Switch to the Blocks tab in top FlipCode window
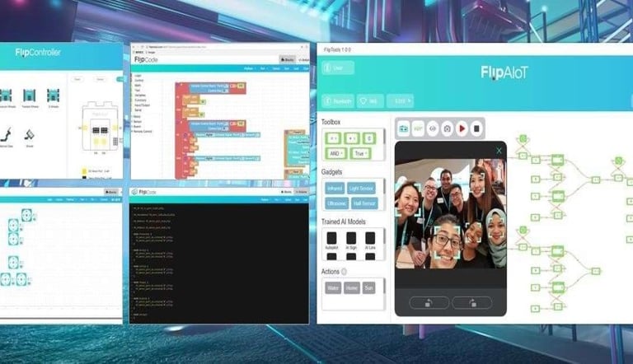 (x=288, y=60)
